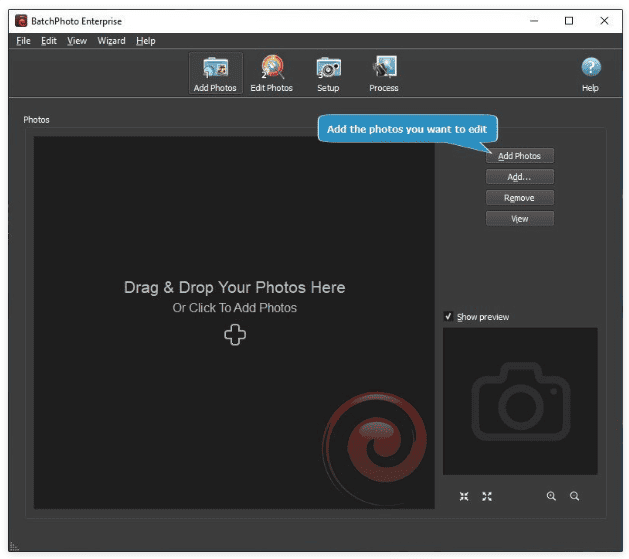
Task: Minimize the BatchPhoto Enterprise window
Action: click(534, 21)
